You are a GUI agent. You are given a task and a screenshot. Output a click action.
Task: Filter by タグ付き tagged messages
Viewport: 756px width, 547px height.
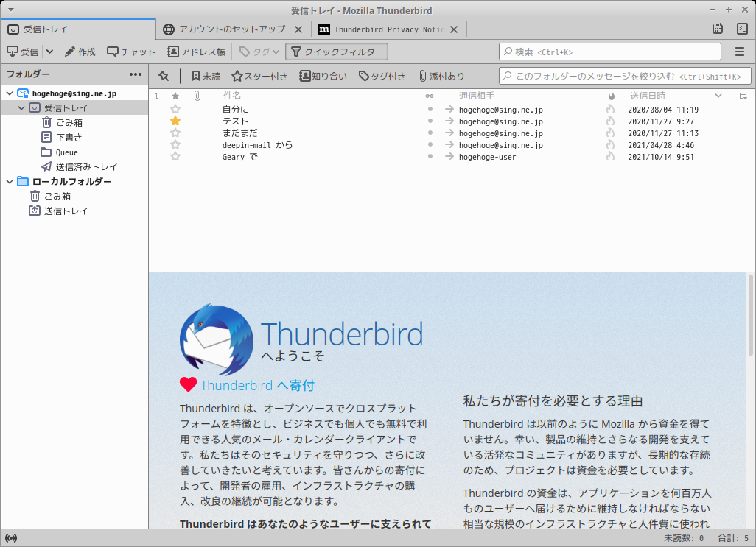tap(382, 76)
